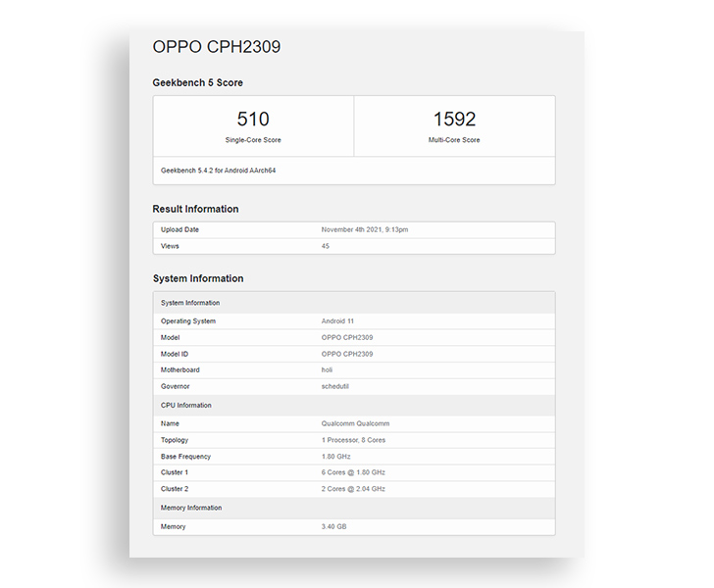Select the November 4th 2021, 9:13pm value

[365, 229]
